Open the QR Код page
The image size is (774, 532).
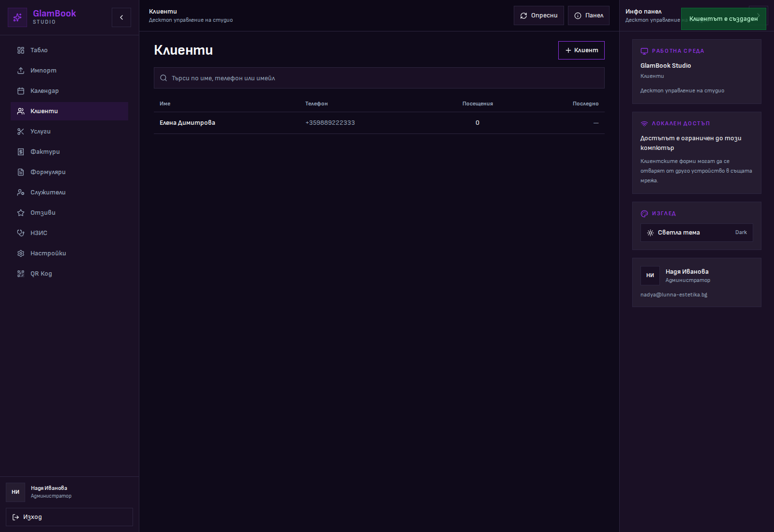(41, 274)
